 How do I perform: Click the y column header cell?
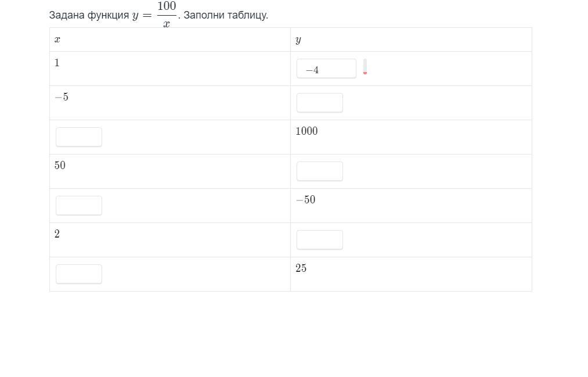pyautogui.click(x=411, y=40)
